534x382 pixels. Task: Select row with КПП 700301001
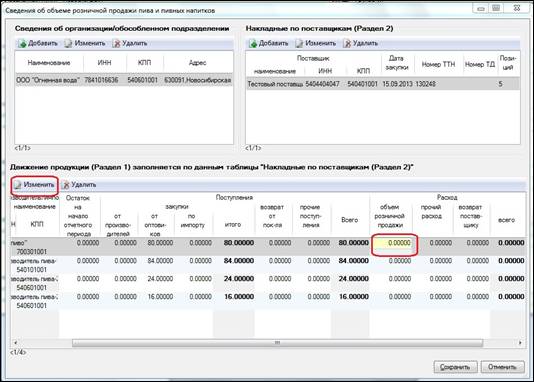pos(267,247)
